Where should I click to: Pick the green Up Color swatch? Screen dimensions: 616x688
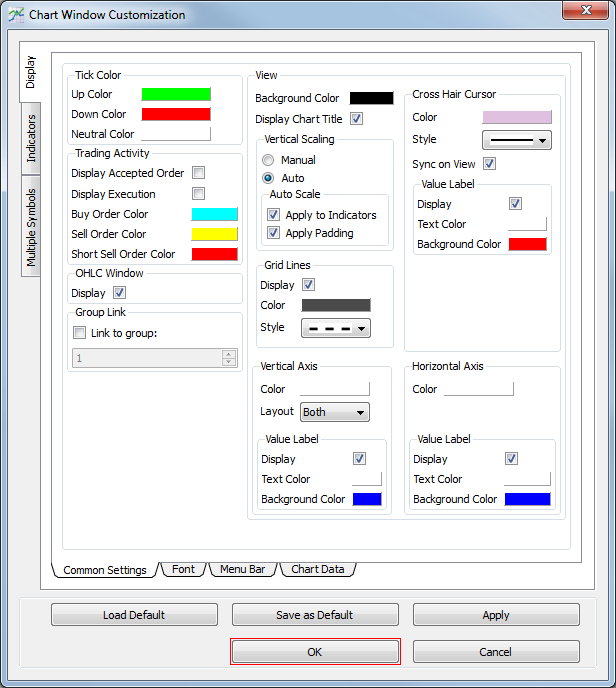pyautogui.click(x=176, y=94)
